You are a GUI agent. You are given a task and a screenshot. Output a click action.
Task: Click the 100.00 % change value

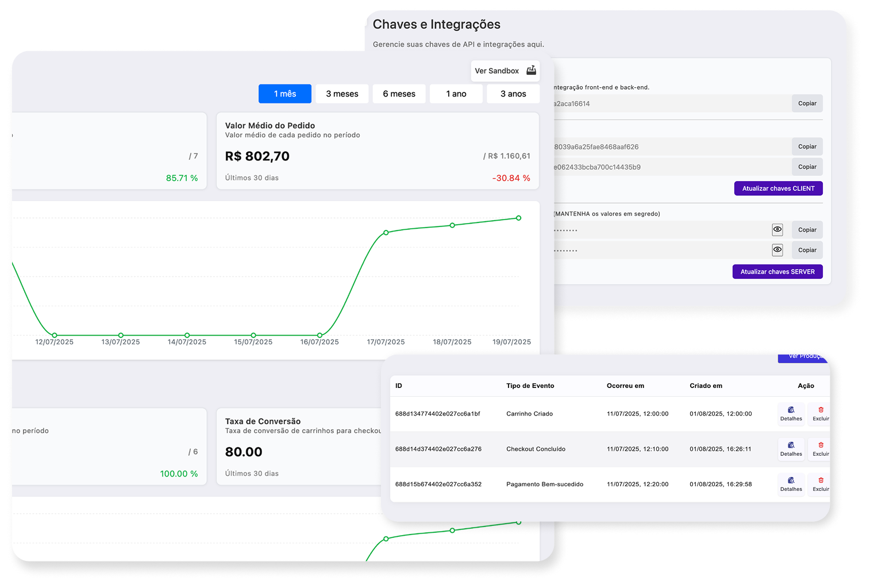tap(179, 474)
